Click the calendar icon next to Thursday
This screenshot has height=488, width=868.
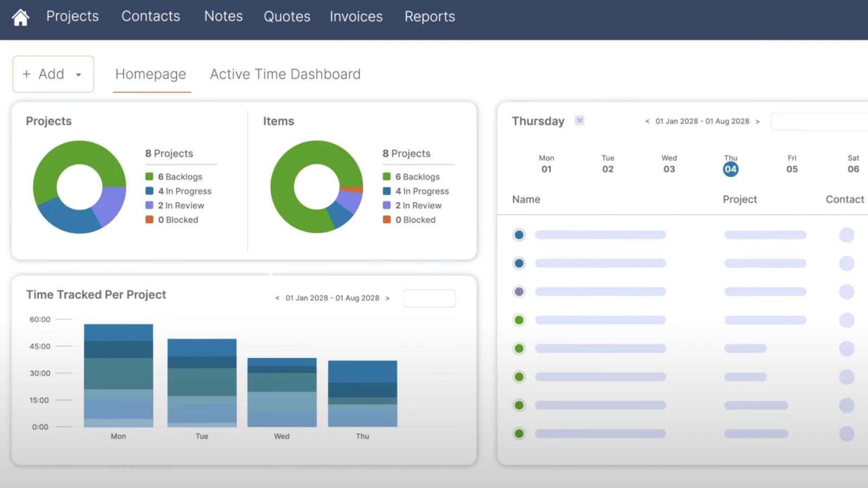click(x=579, y=120)
